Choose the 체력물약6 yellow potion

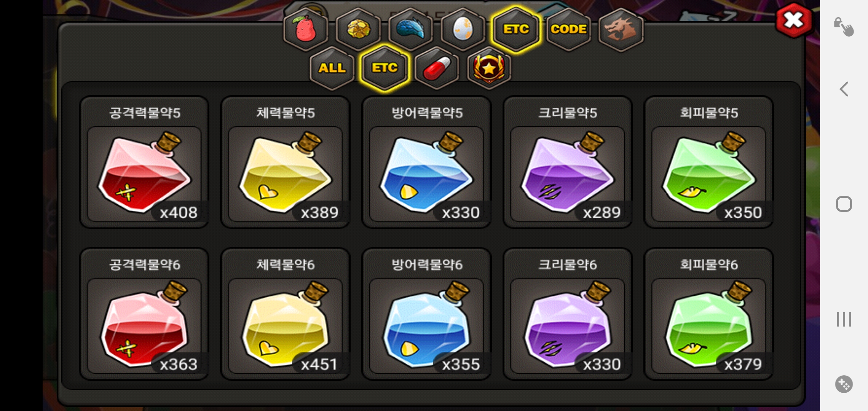pyautogui.click(x=286, y=314)
